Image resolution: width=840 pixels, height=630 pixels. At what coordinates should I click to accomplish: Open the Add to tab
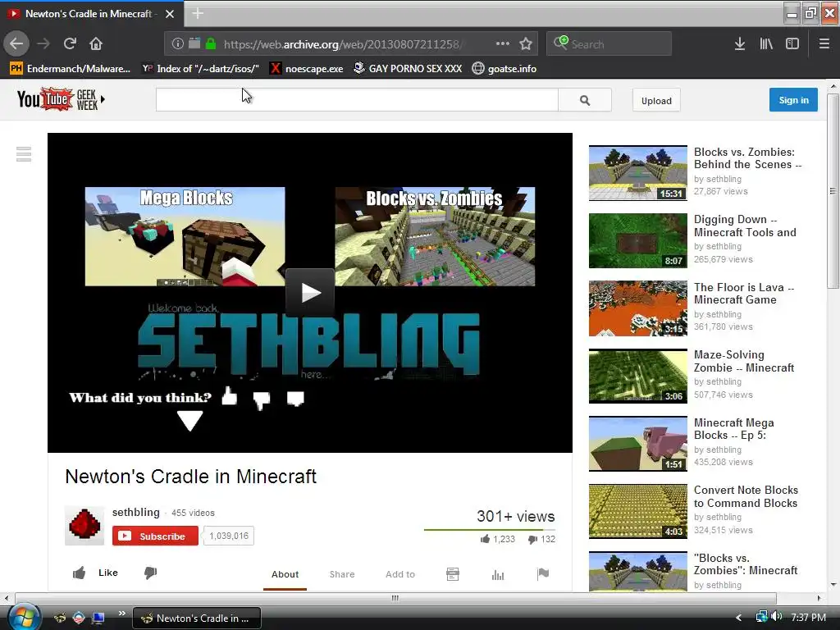[x=400, y=574]
